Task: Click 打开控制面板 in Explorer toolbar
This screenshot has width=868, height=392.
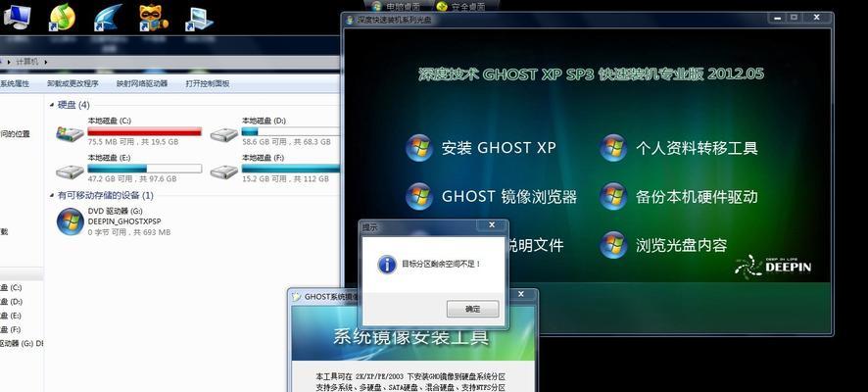Action: [208, 83]
